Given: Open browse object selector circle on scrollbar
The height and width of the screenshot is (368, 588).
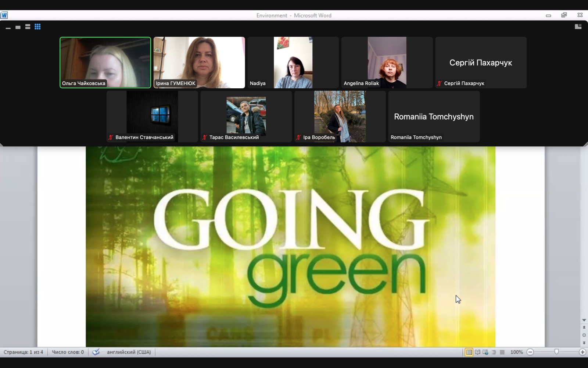Looking at the screenshot, I should pos(584,335).
